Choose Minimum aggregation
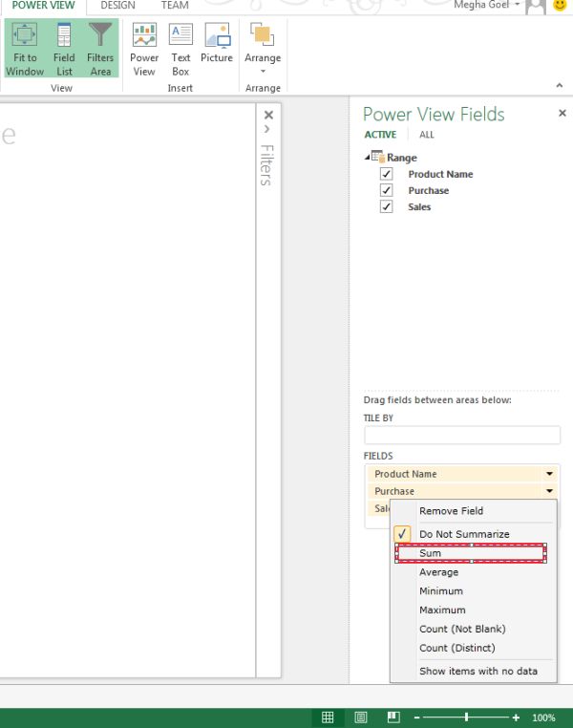 (x=474, y=591)
